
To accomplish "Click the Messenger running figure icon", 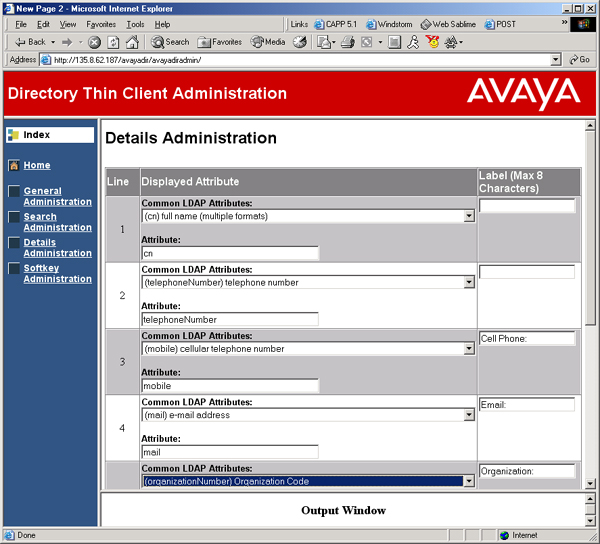I will tap(413, 42).
